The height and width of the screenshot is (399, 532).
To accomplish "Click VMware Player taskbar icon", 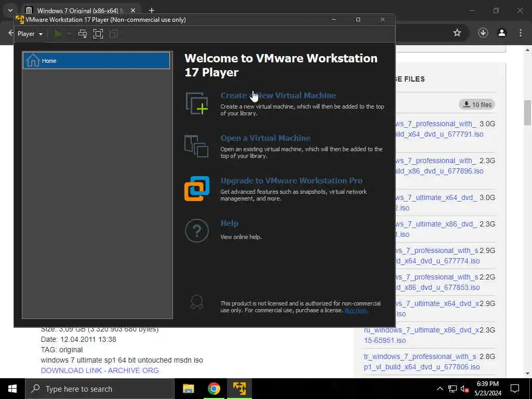I will pos(240,389).
